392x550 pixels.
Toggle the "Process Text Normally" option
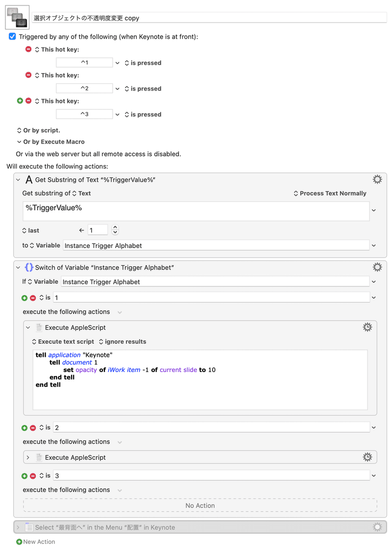330,193
